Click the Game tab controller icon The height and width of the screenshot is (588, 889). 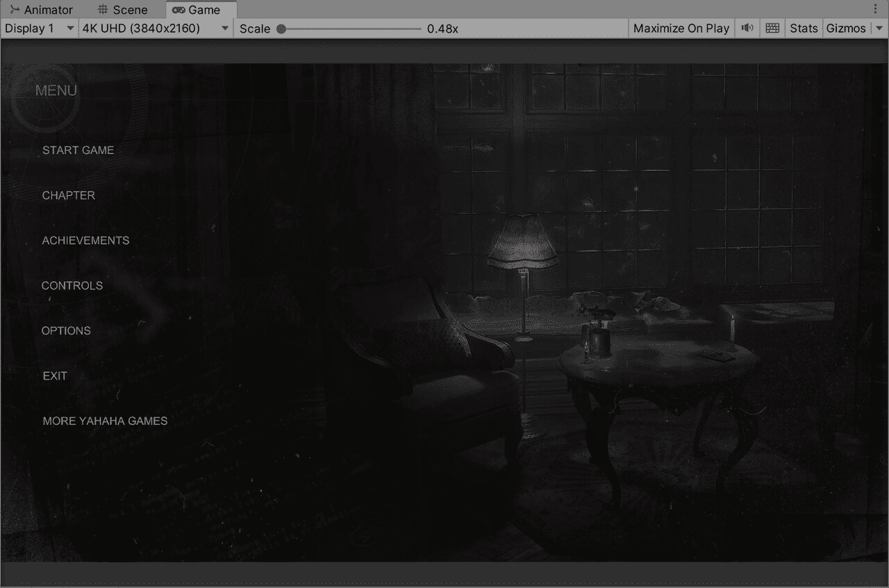pyautogui.click(x=178, y=10)
